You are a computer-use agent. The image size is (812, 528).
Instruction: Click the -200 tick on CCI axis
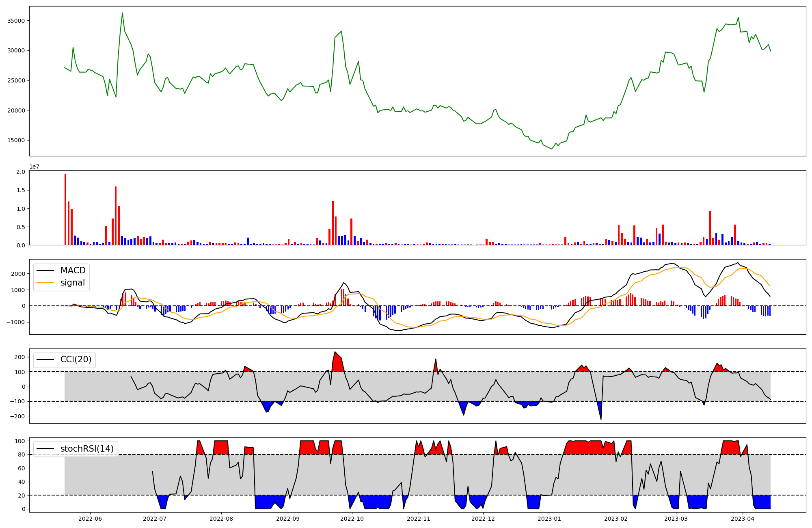(18, 416)
